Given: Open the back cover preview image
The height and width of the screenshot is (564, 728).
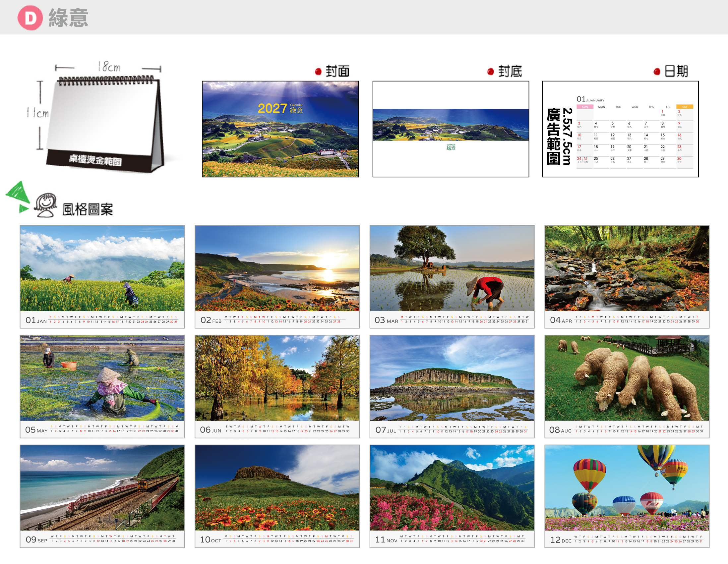Looking at the screenshot, I should (451, 129).
